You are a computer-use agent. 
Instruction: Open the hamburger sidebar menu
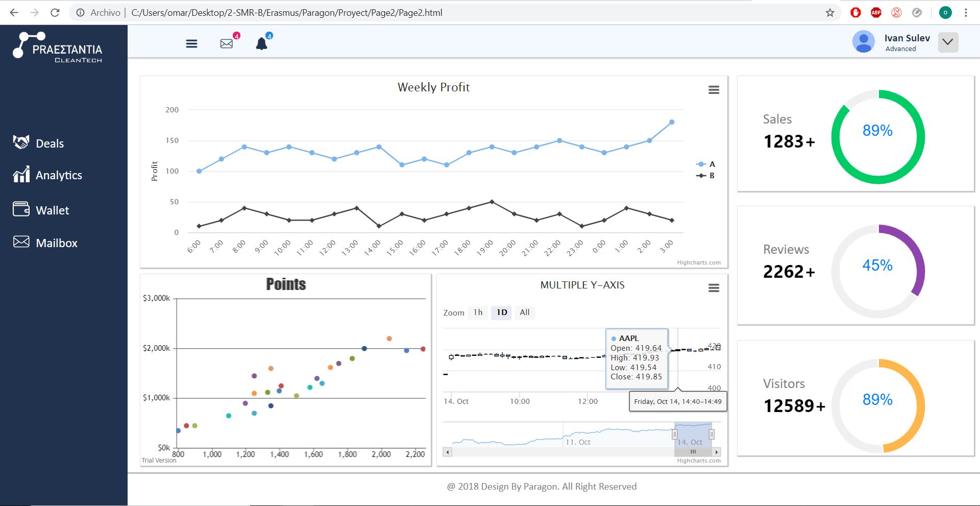point(191,44)
